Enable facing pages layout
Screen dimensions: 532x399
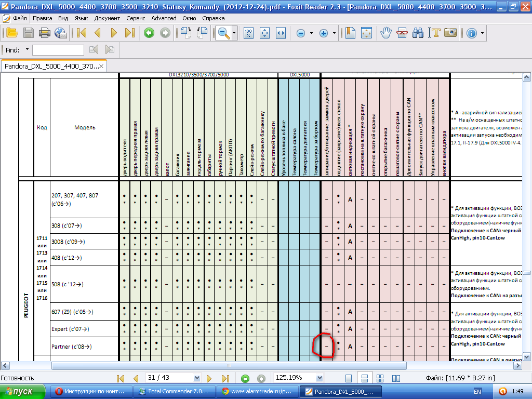(396, 378)
